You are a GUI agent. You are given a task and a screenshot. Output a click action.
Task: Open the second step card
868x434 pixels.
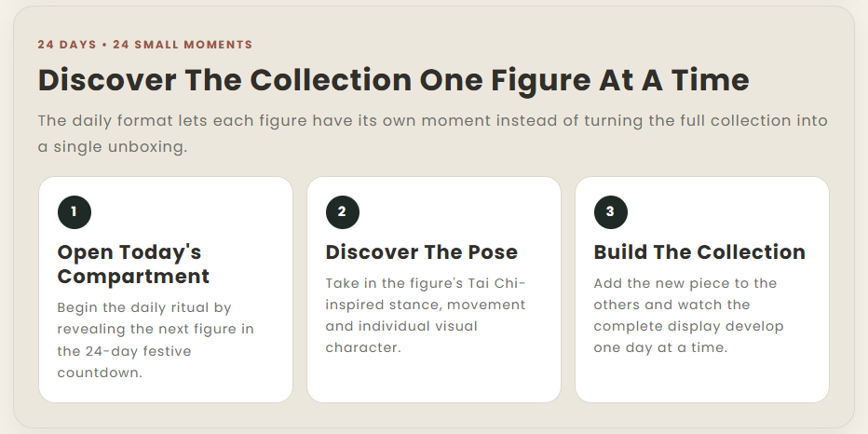tap(434, 290)
